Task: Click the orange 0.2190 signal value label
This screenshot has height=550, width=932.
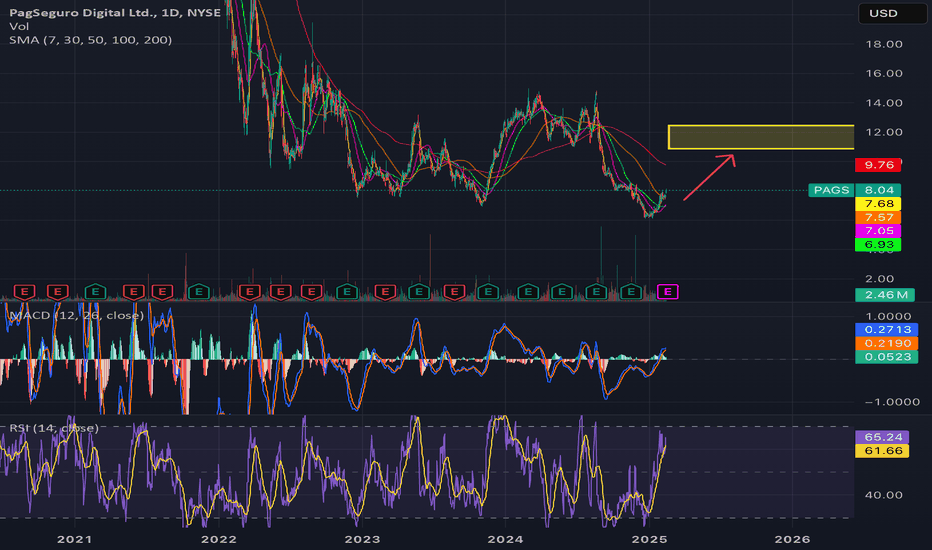Action: (886, 343)
